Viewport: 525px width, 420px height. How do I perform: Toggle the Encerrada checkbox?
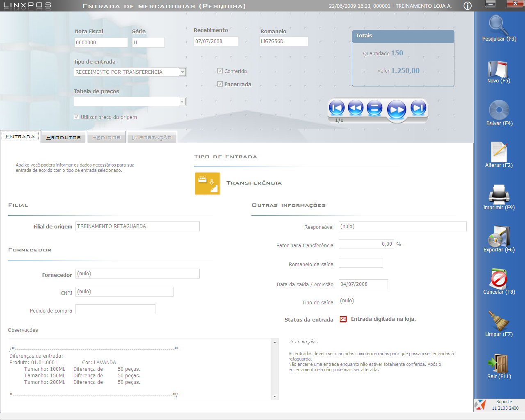tap(220, 84)
